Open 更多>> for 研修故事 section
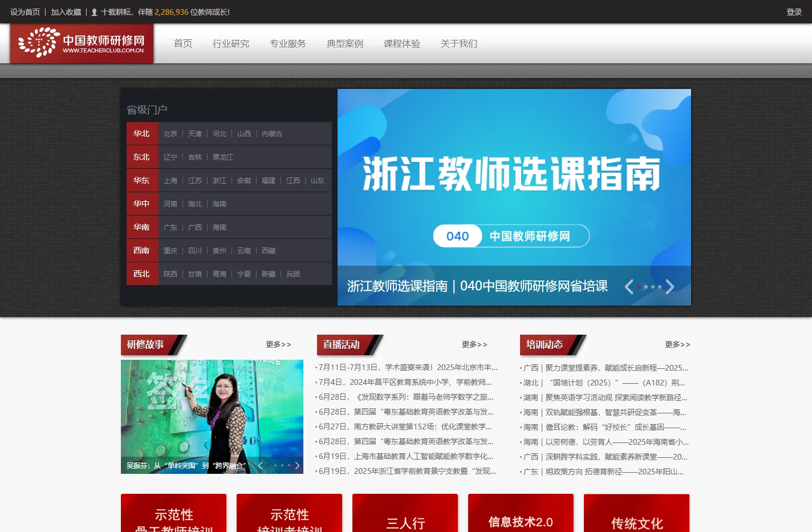The width and height of the screenshot is (812, 532). coord(278,344)
